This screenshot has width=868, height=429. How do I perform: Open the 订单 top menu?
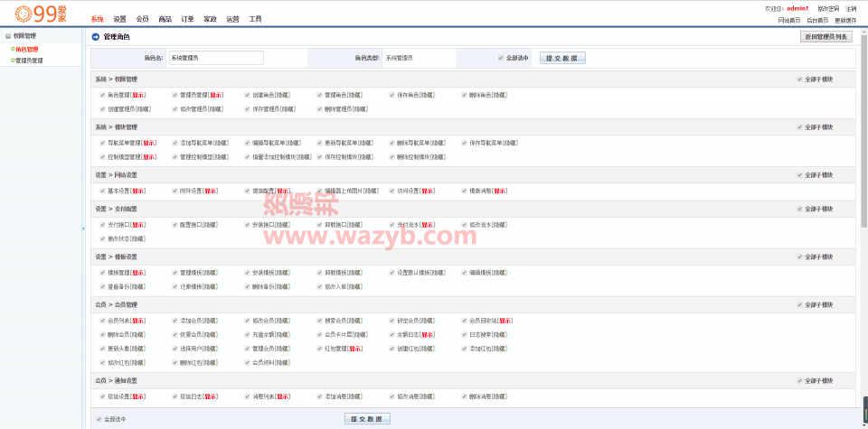point(188,19)
